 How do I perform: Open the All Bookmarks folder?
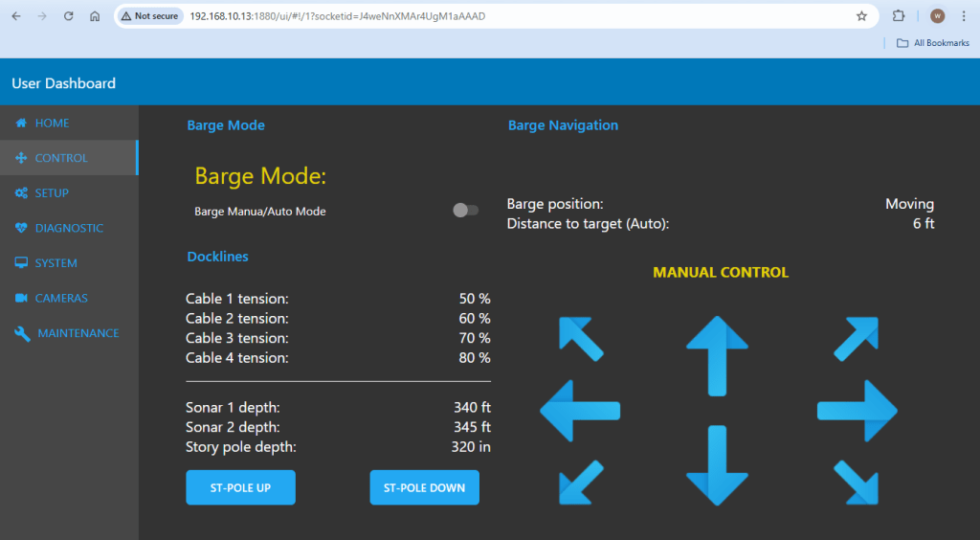933,43
